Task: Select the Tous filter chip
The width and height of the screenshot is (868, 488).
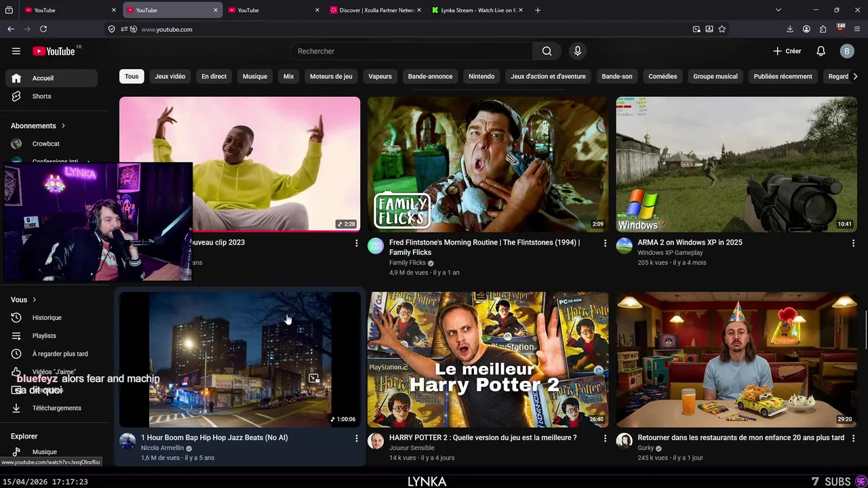Action: click(132, 77)
